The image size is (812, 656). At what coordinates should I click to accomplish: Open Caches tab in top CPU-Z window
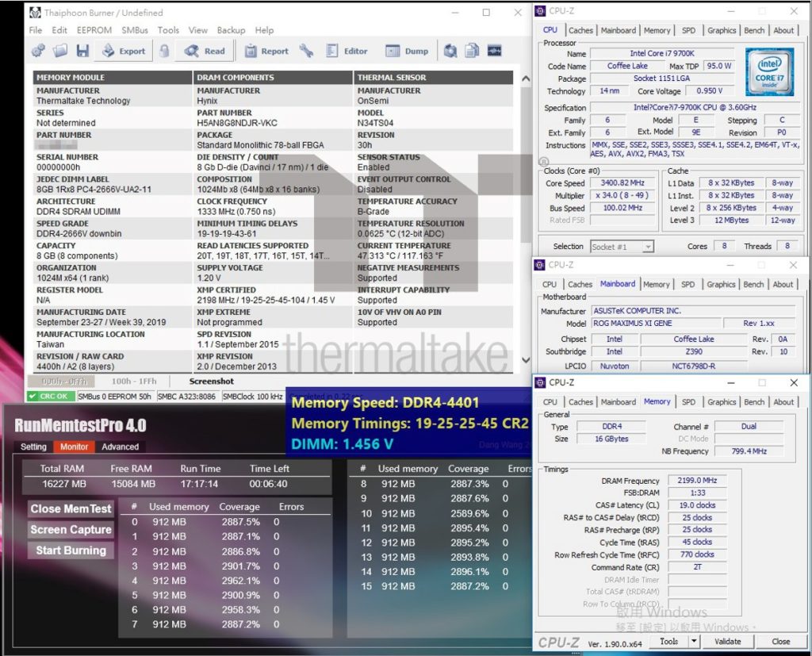[580, 31]
